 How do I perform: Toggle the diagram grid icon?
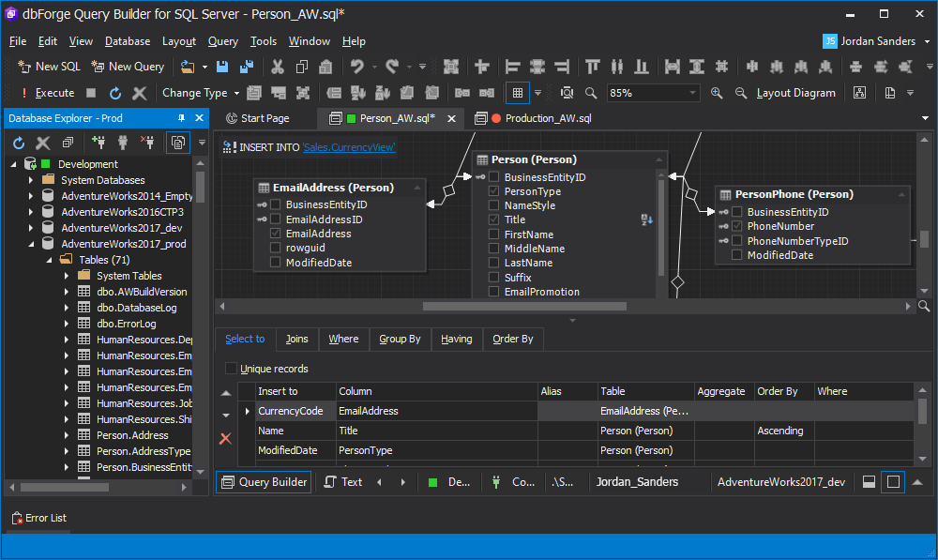pos(517,93)
